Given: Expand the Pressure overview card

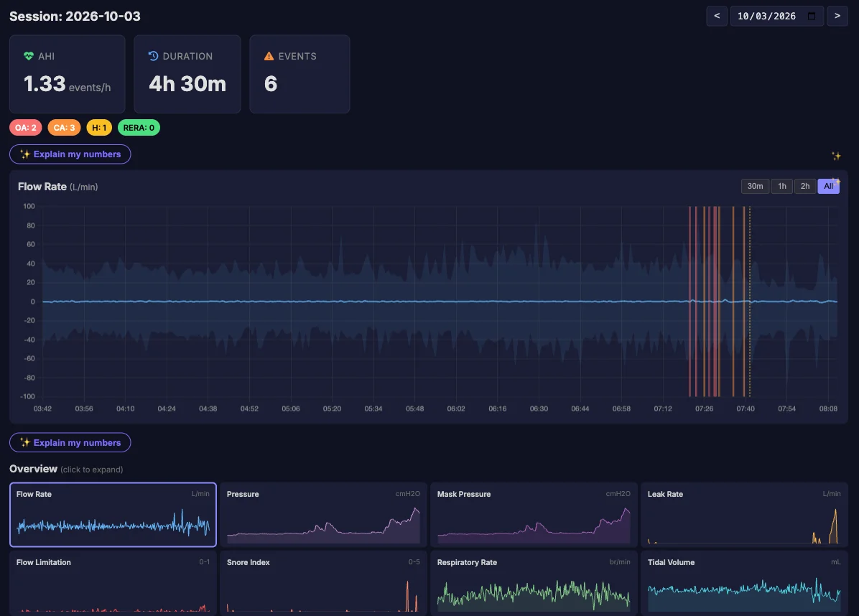Looking at the screenshot, I should click(323, 515).
